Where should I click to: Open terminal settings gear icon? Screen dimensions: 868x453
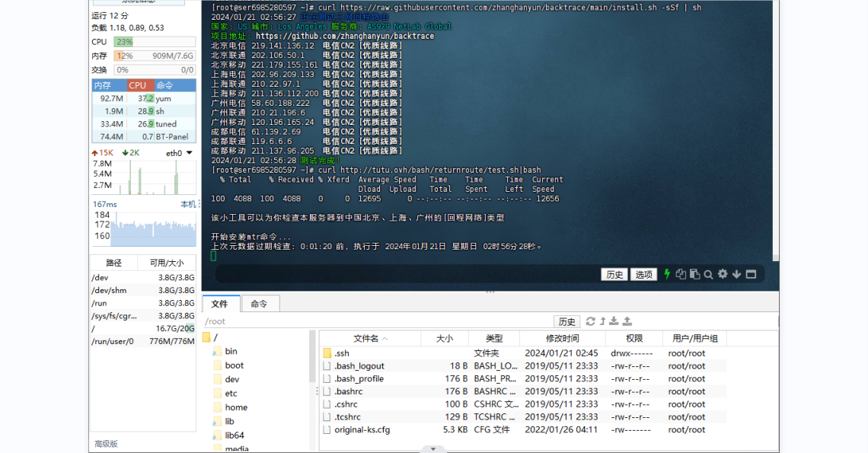point(723,273)
